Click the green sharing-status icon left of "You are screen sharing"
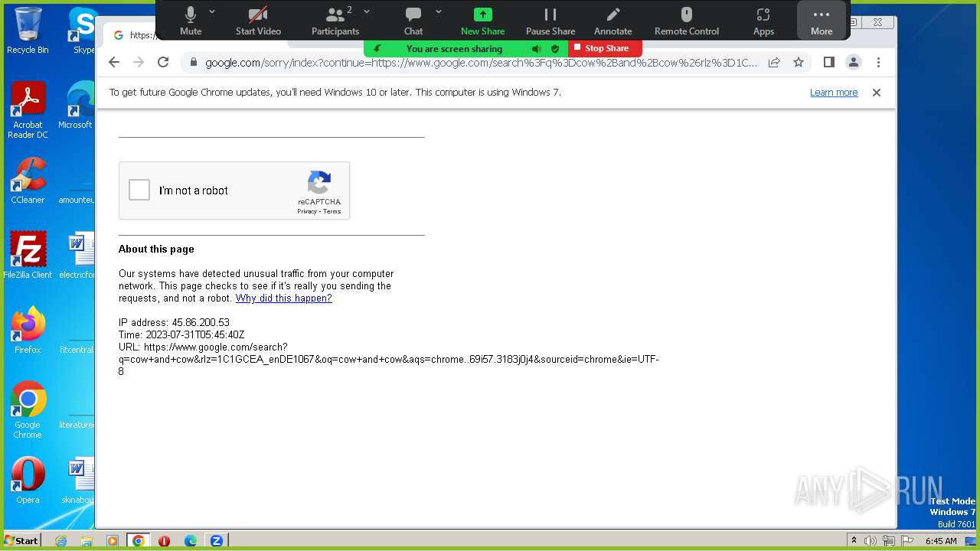The image size is (980, 551). [x=377, y=49]
